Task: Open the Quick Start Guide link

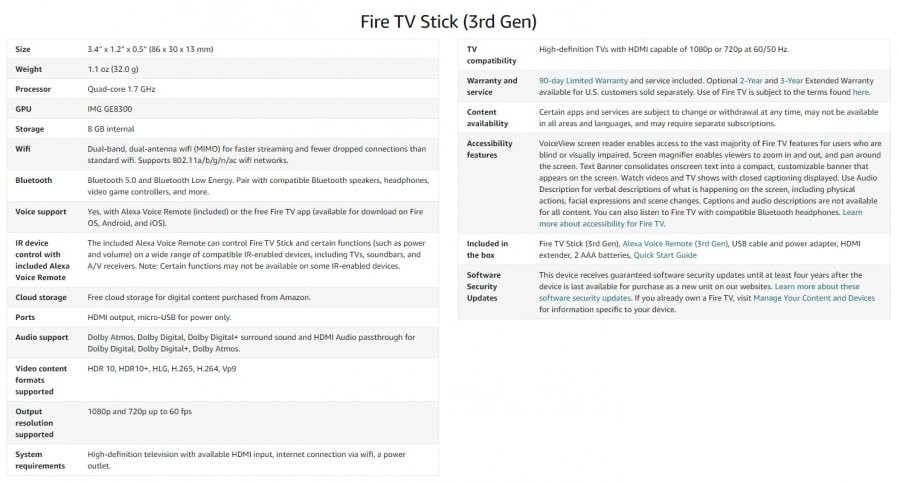Action: 665,256
